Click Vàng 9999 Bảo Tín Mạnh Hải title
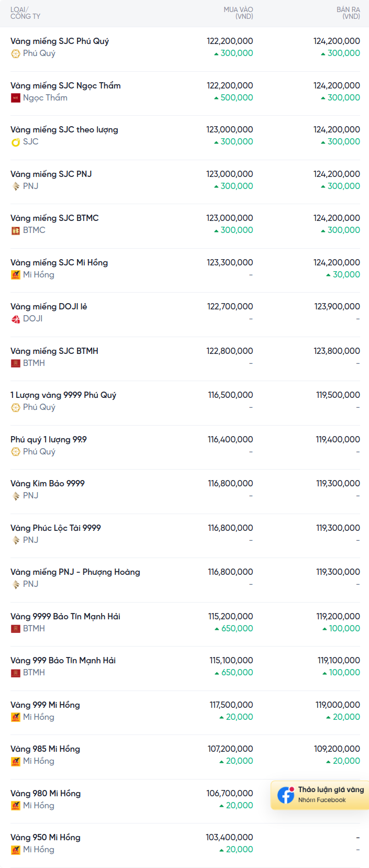Screen dimensions: 369x868 pos(65,616)
